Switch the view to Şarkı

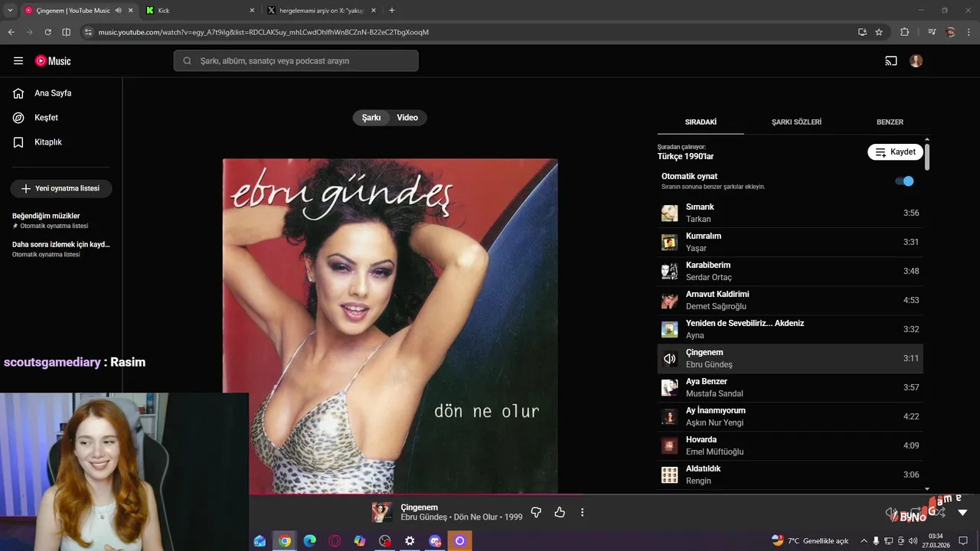[371, 118]
